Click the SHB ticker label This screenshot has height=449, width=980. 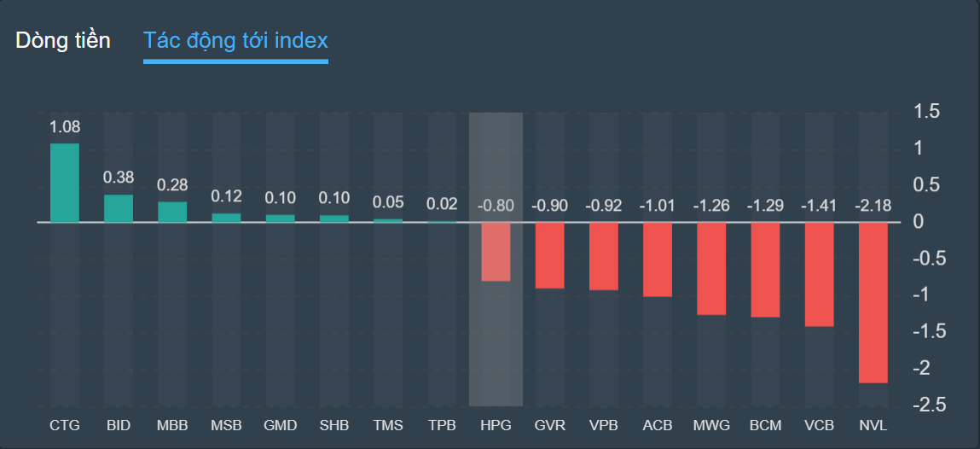(x=333, y=424)
